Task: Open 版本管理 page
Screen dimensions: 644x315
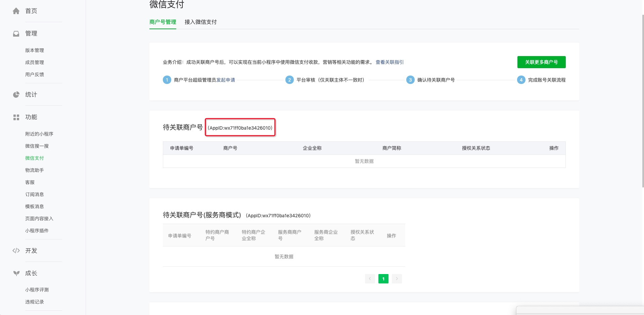Action: (x=35, y=50)
